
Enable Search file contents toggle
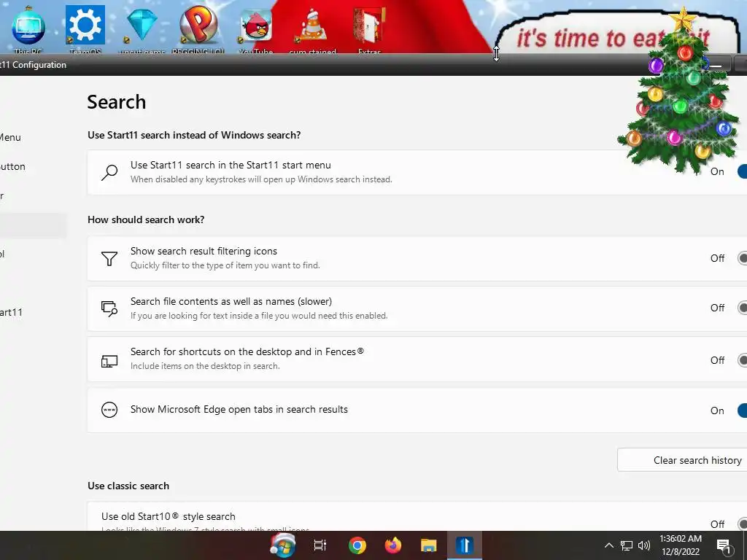click(x=742, y=308)
